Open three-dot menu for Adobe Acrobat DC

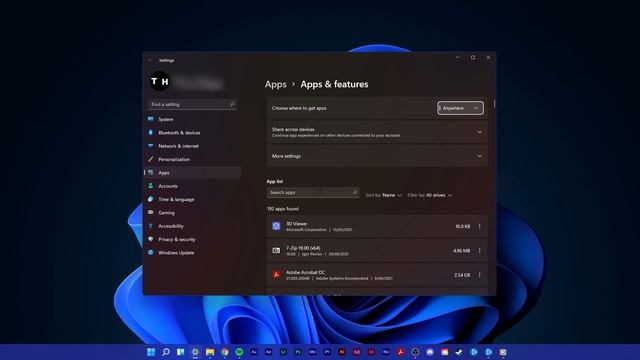tap(480, 275)
